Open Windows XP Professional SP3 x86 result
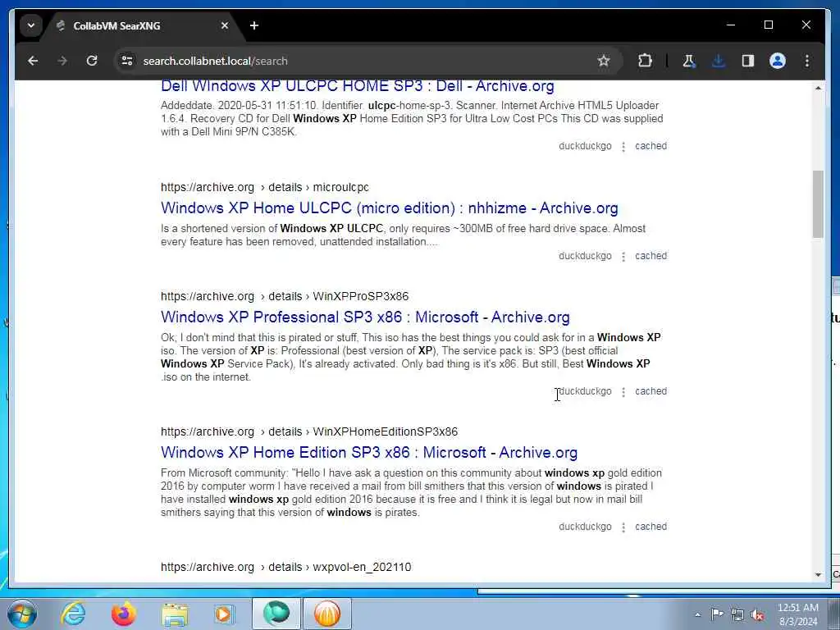 [365, 317]
